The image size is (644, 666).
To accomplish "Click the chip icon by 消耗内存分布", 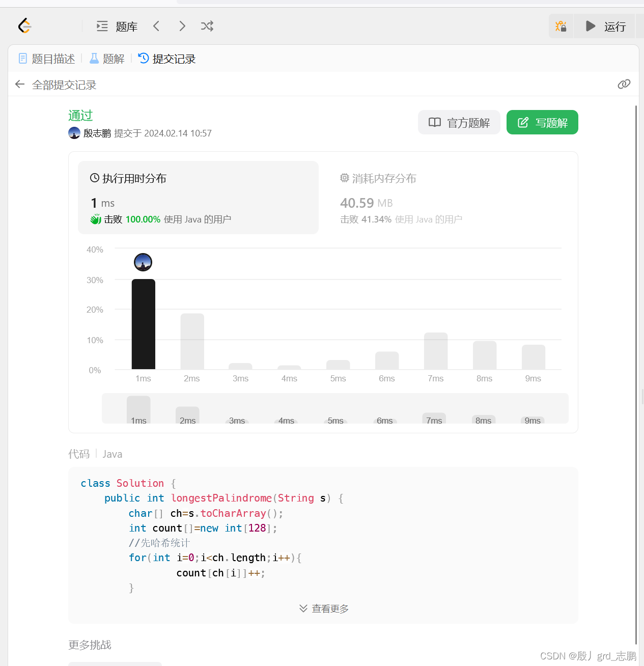I will (345, 178).
